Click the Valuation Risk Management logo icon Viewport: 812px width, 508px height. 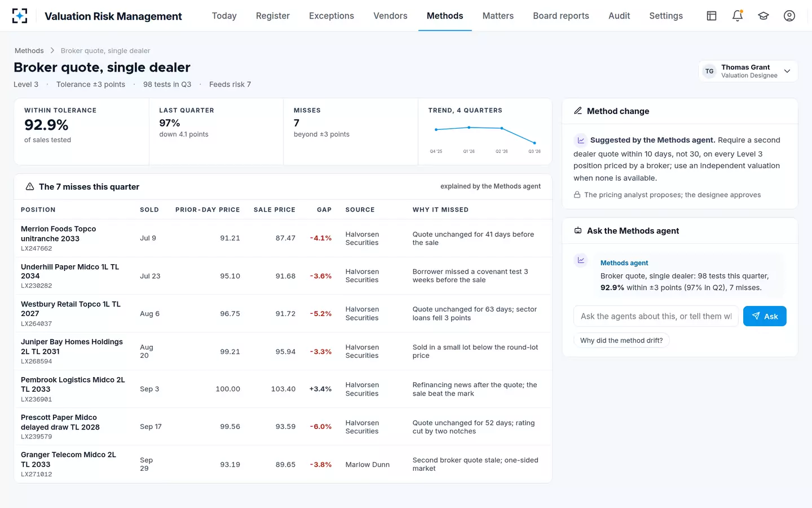click(x=20, y=16)
